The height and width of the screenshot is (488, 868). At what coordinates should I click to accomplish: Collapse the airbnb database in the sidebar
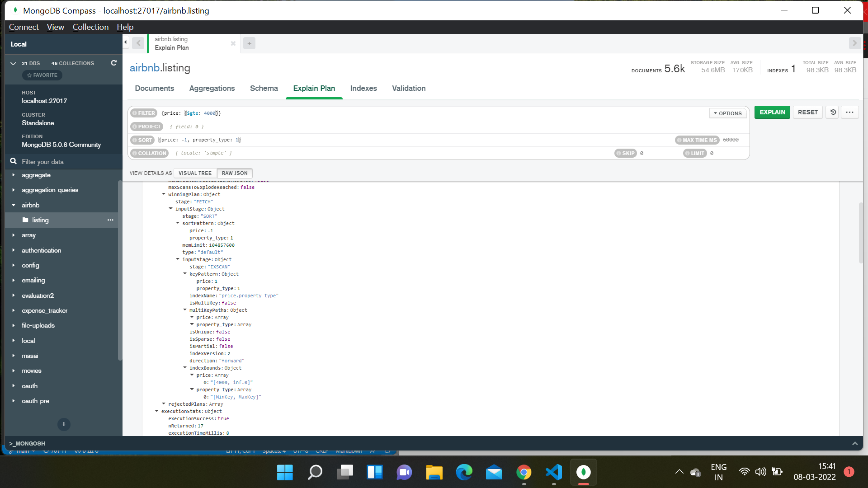point(14,205)
